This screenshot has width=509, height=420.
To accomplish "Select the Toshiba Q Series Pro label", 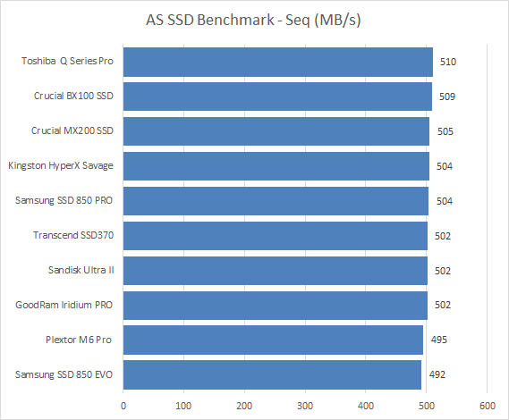I will (x=67, y=61).
